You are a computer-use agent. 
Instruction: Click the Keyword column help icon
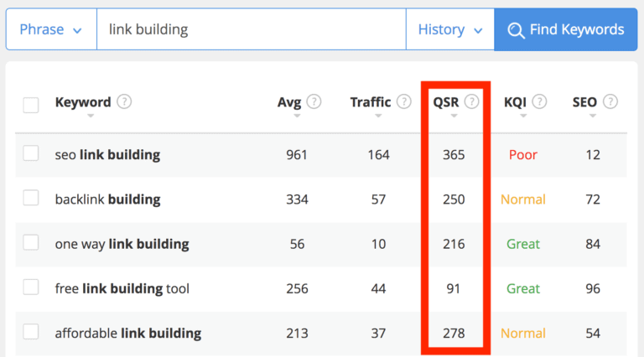point(124,101)
